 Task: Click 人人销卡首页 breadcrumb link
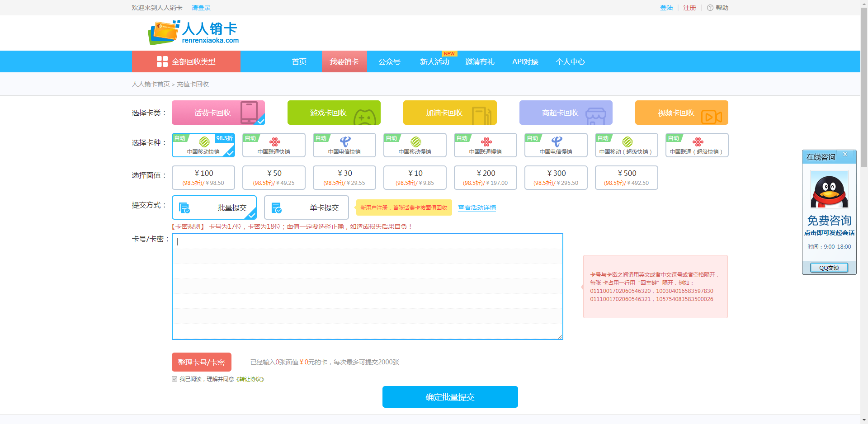[151, 84]
